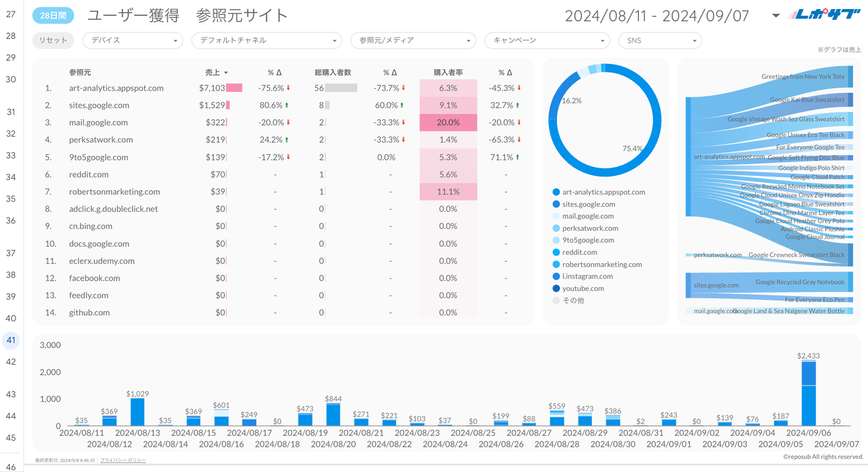Click the 売上 sort arrow in table header

[x=226, y=73]
